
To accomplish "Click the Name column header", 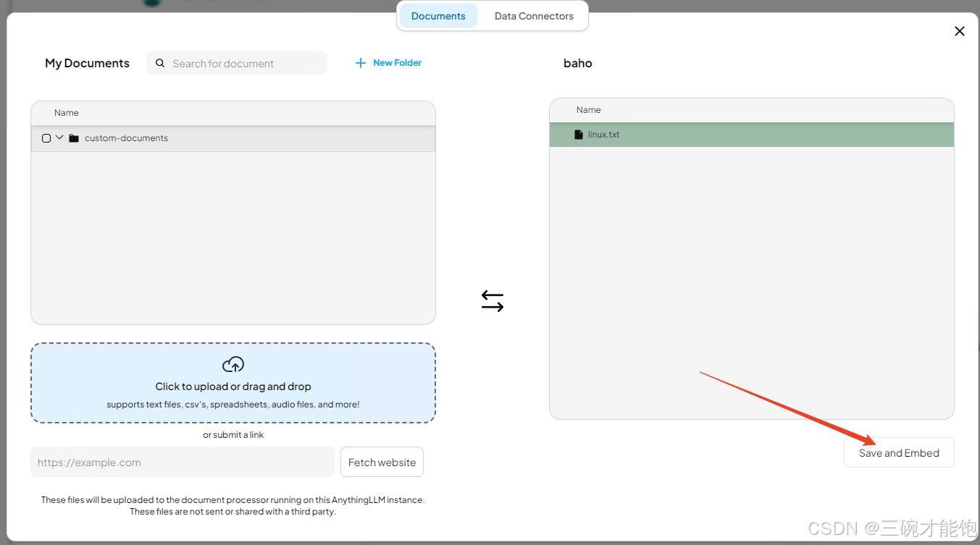I will [66, 112].
